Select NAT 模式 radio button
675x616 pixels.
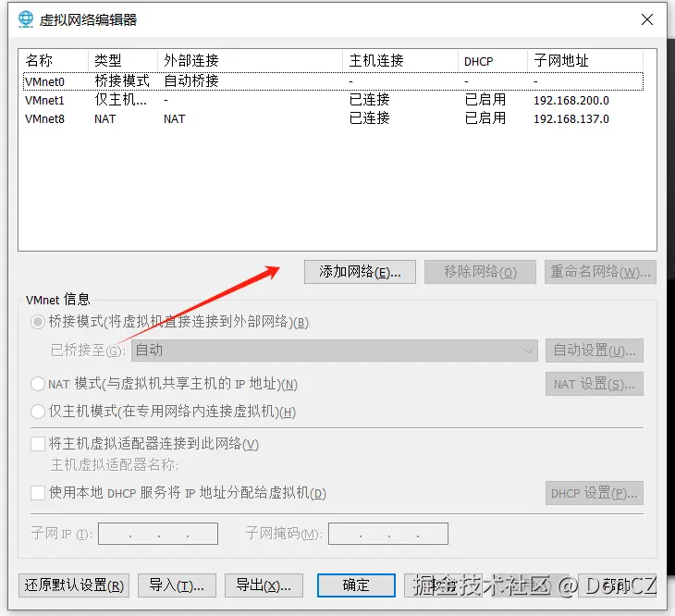pos(38,384)
